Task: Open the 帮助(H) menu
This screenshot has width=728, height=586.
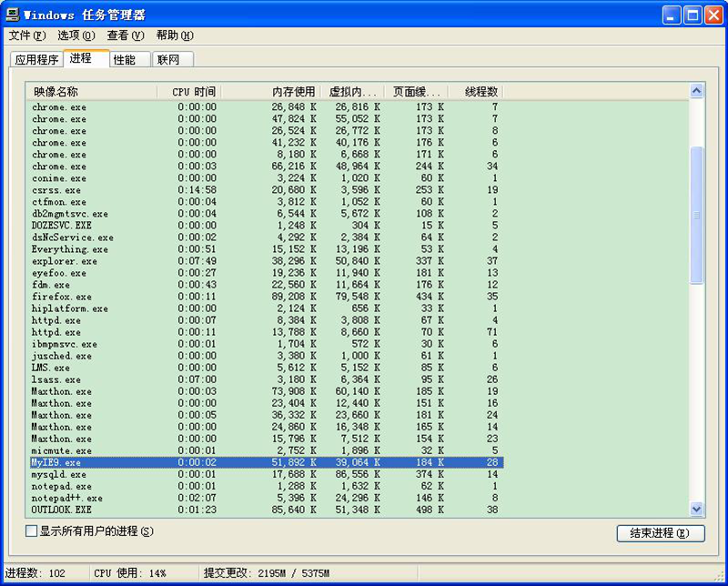Action: click(x=175, y=35)
